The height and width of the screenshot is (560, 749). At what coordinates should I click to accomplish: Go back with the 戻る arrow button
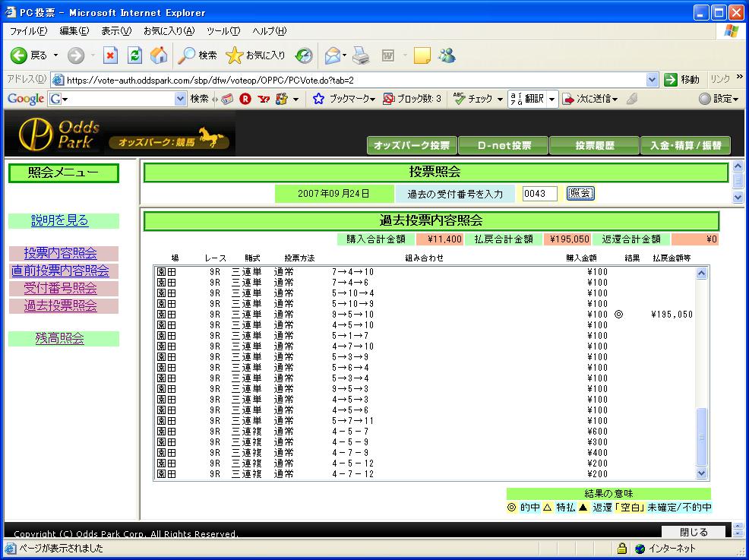(29, 55)
